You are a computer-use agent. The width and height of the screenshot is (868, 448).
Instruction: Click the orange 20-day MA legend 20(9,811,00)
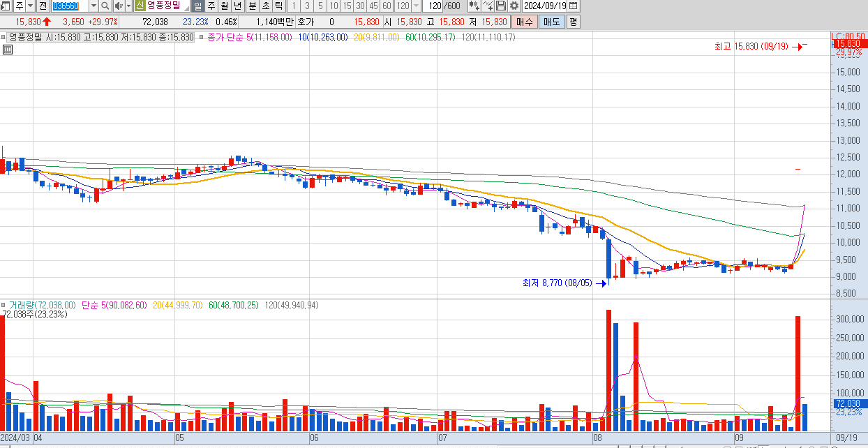(x=376, y=37)
